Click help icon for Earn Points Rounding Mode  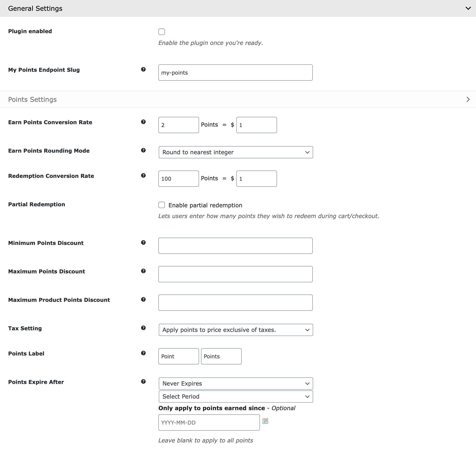(143, 150)
